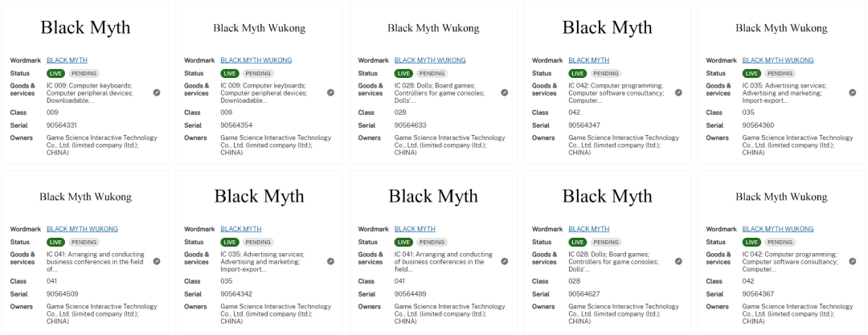Select serial number 90564627
868x335 pixels.
click(584, 294)
